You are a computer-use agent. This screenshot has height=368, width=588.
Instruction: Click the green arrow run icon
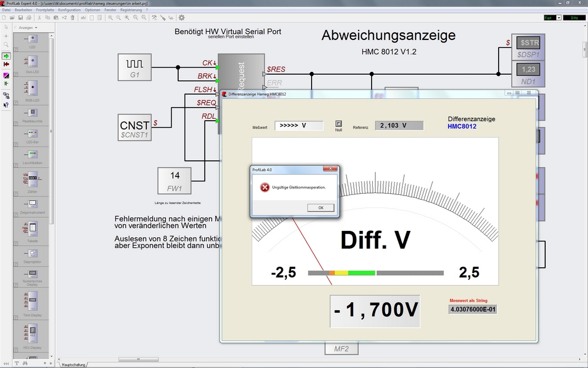coord(6,56)
